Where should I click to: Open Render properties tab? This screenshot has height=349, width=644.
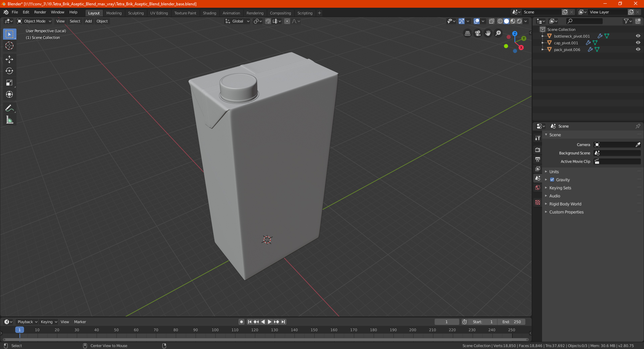click(x=538, y=150)
